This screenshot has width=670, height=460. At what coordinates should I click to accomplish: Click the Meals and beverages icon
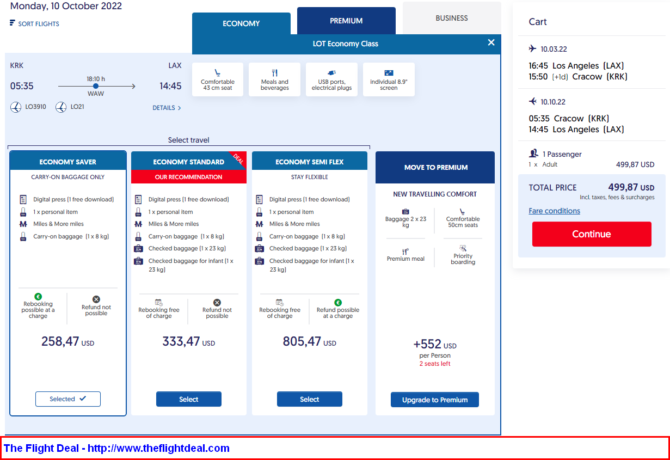click(x=275, y=73)
